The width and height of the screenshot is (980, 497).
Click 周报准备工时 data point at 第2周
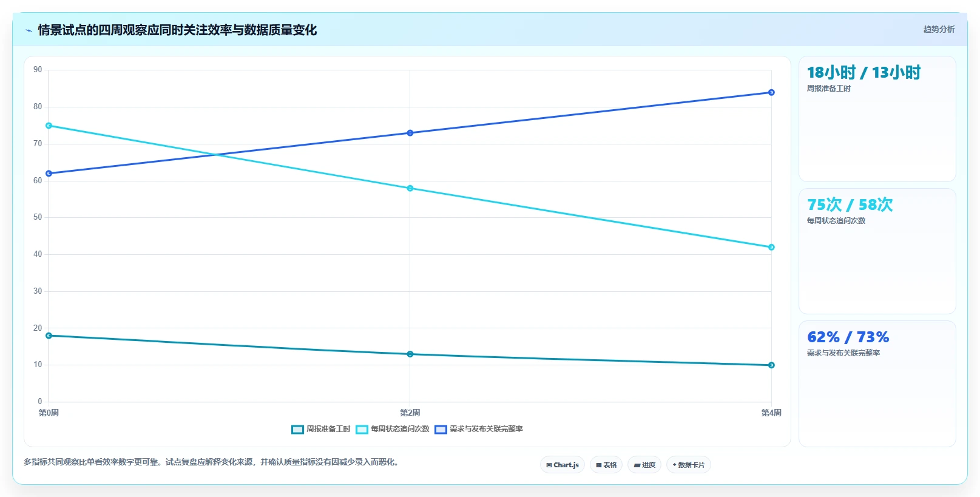click(410, 354)
